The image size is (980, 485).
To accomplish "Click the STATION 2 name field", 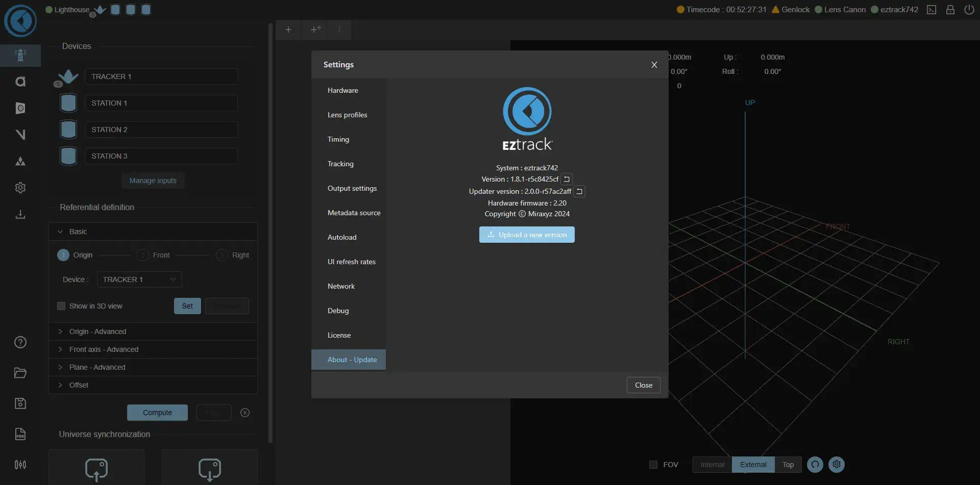I will click(x=161, y=130).
